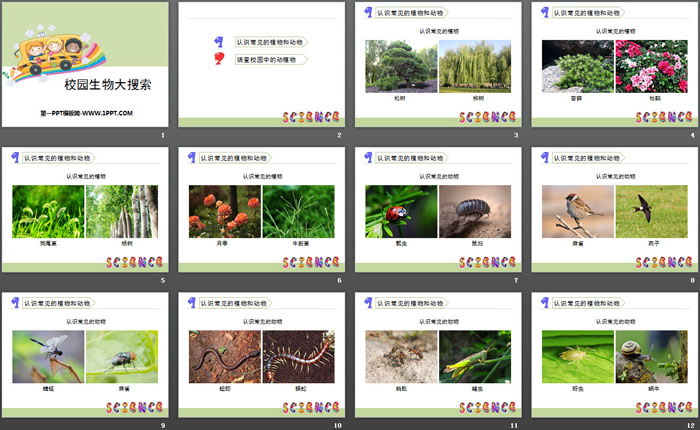Click the pink azalea flowers photo
The image size is (700, 430).
coord(651,67)
